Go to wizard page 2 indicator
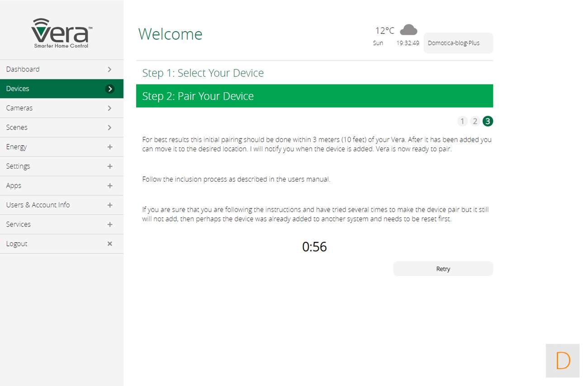 474,121
